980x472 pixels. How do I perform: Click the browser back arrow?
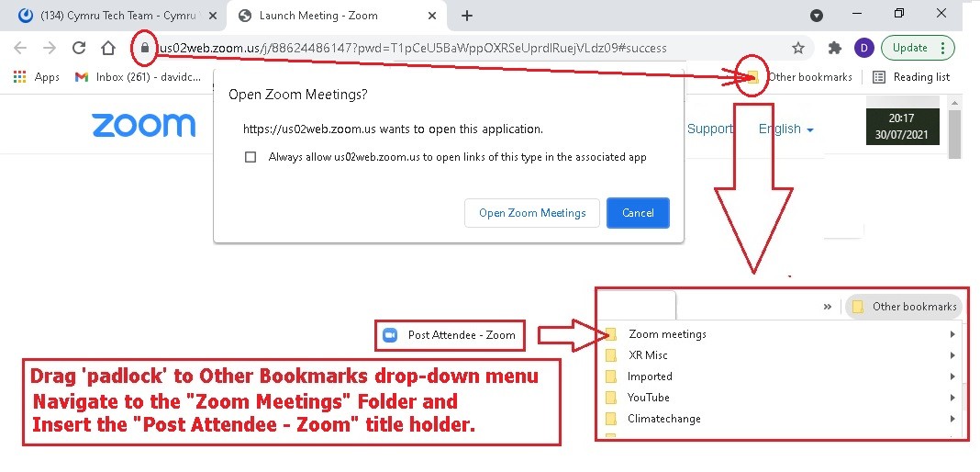pyautogui.click(x=20, y=48)
